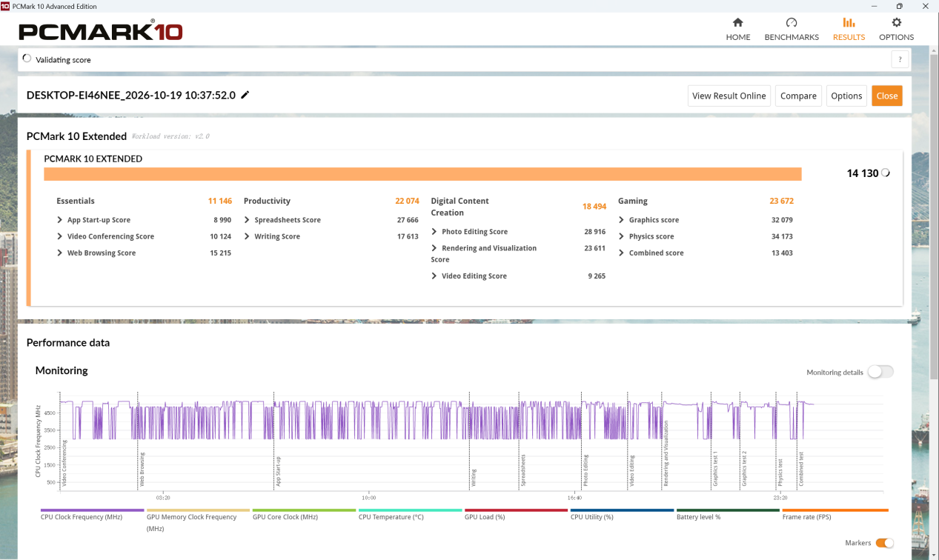Select Frame rate (FPS) legend swatch
This screenshot has width=939, height=560.
click(835, 510)
